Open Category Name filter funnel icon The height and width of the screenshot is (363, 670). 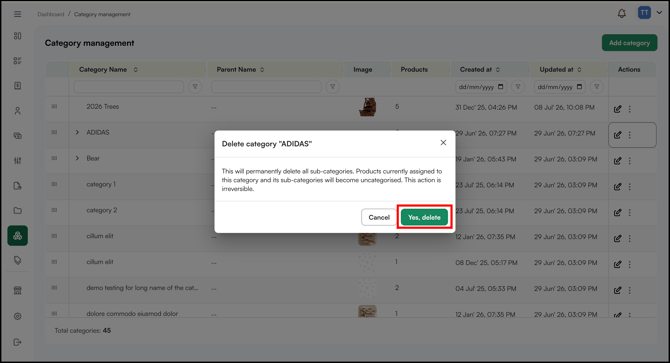pyautogui.click(x=195, y=87)
